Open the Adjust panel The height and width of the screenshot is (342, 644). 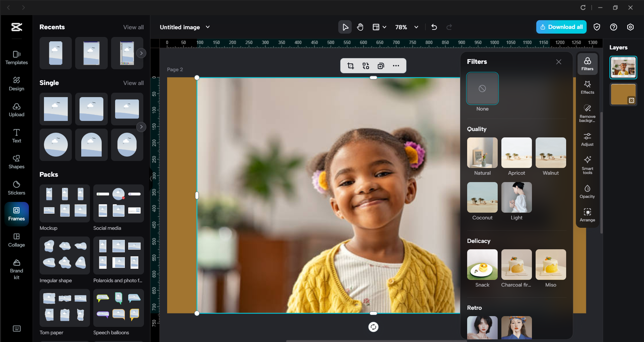(587, 139)
